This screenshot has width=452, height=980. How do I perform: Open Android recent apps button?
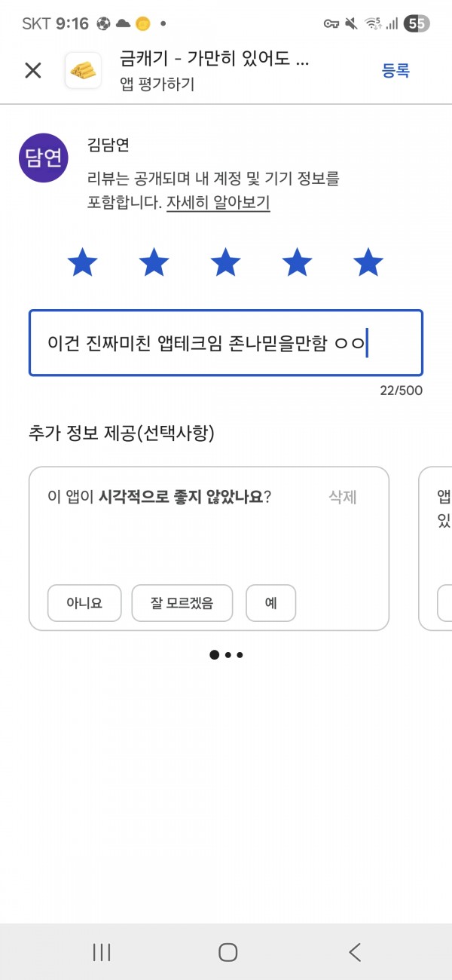click(x=102, y=952)
